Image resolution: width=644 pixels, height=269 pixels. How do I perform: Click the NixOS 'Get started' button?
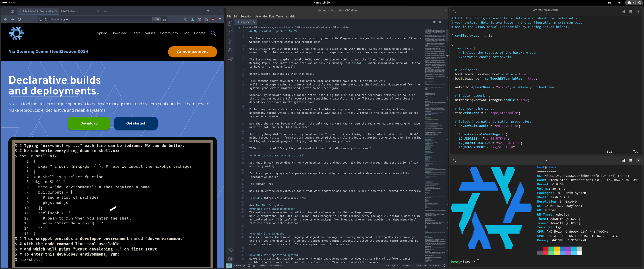135,123
